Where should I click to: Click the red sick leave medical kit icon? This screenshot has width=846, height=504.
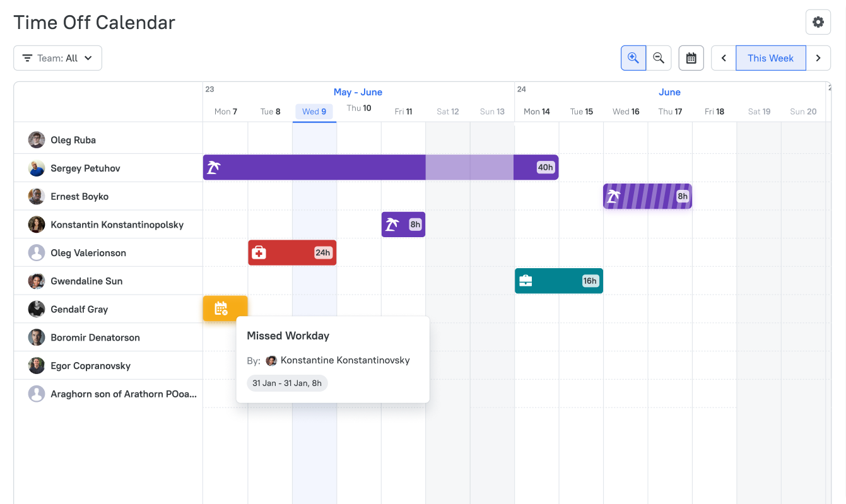(259, 253)
